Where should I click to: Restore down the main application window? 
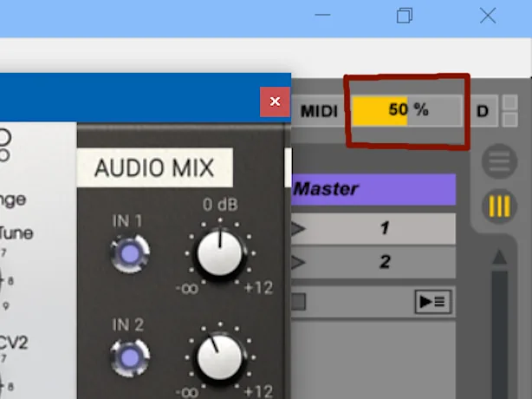[x=405, y=16]
